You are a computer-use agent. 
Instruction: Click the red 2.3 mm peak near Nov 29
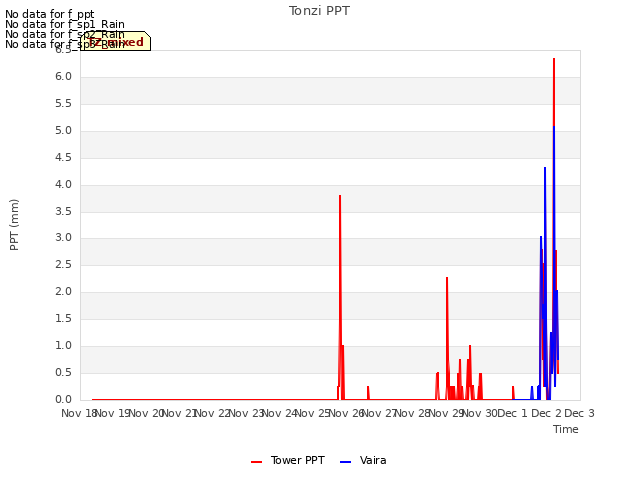(x=447, y=278)
